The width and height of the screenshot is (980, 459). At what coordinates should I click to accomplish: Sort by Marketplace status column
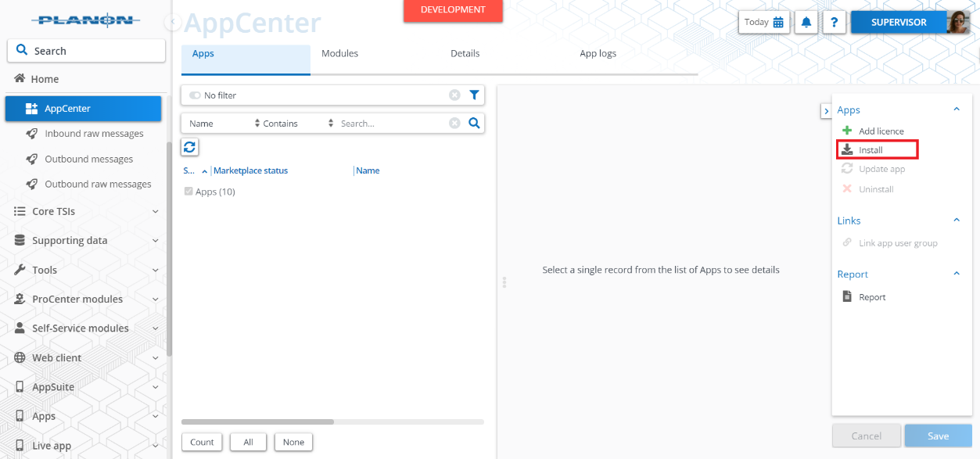click(x=250, y=170)
